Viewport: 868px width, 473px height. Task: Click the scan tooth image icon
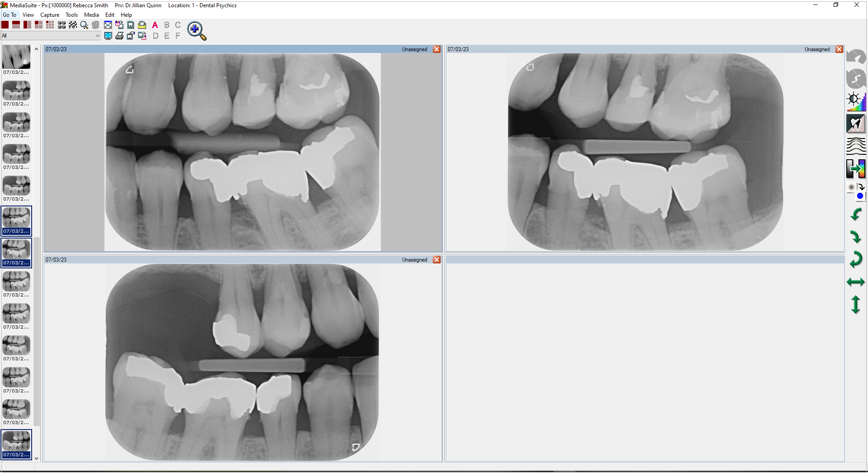tap(131, 36)
